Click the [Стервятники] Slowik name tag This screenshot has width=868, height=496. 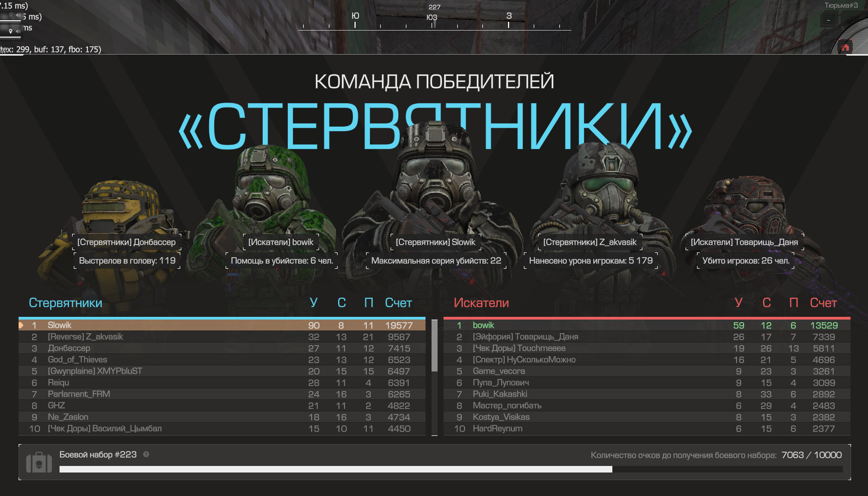435,242
